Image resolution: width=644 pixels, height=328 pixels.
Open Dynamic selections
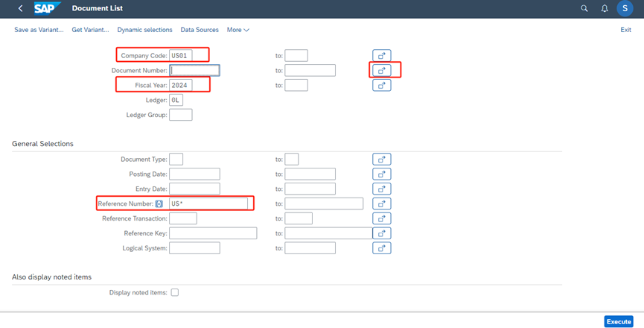pyautogui.click(x=144, y=30)
